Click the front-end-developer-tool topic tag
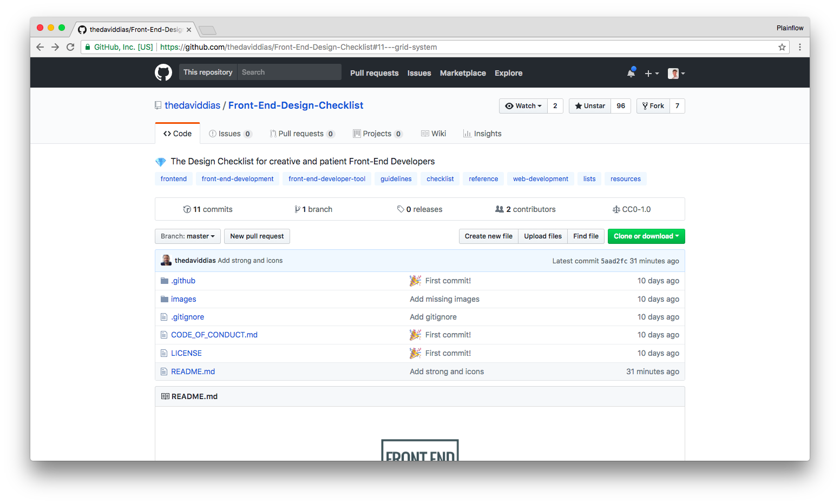The width and height of the screenshot is (840, 504). tap(327, 179)
